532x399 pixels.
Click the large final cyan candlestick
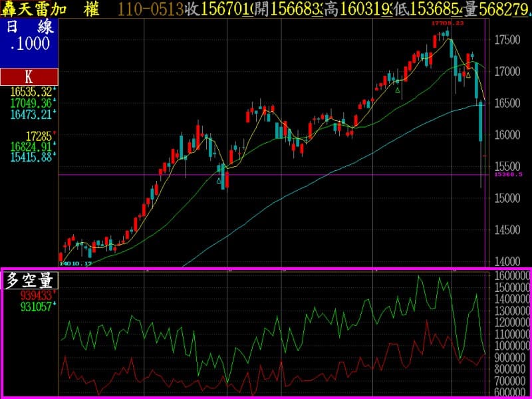(x=481, y=122)
